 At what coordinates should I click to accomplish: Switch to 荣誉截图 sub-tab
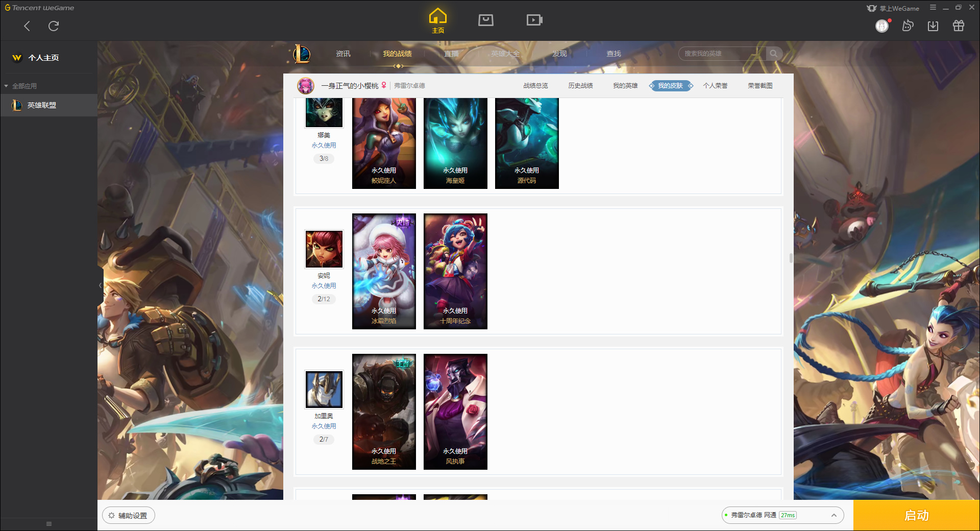760,86
